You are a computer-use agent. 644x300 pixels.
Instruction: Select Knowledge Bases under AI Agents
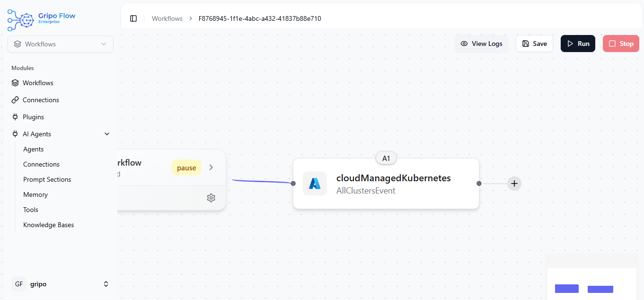49,225
